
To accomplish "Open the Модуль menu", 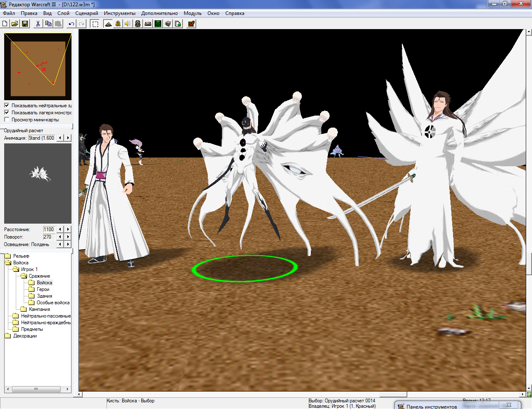I will (x=192, y=13).
